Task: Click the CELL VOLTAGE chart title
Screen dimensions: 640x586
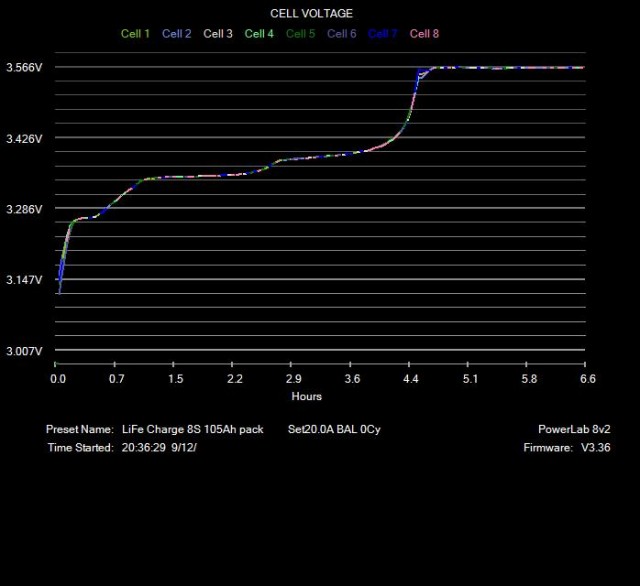Action: [x=311, y=14]
